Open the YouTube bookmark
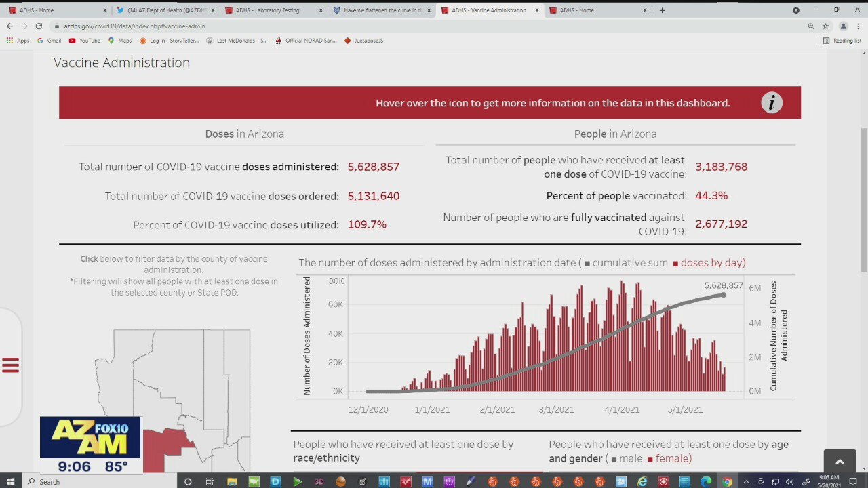The image size is (868, 488). click(84, 41)
